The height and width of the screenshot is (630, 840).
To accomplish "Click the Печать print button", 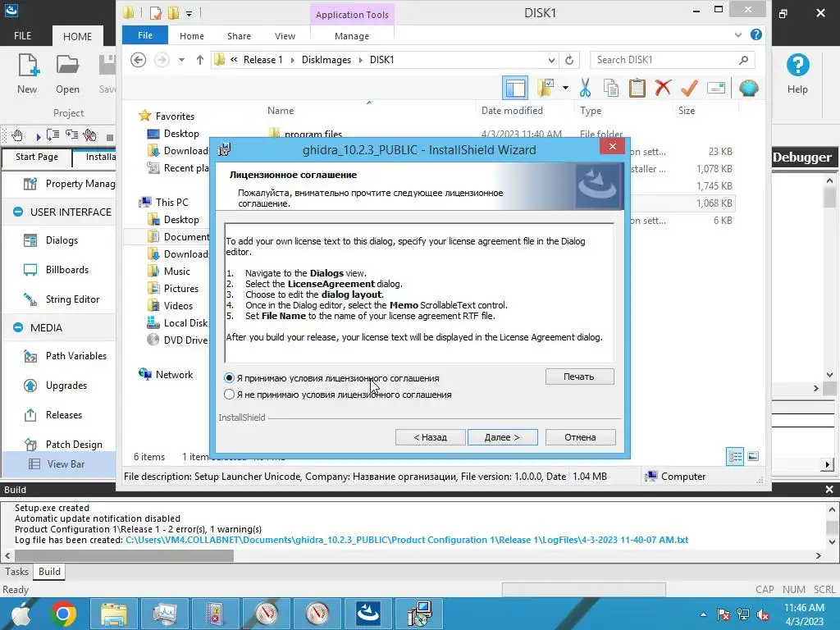I will [579, 377].
